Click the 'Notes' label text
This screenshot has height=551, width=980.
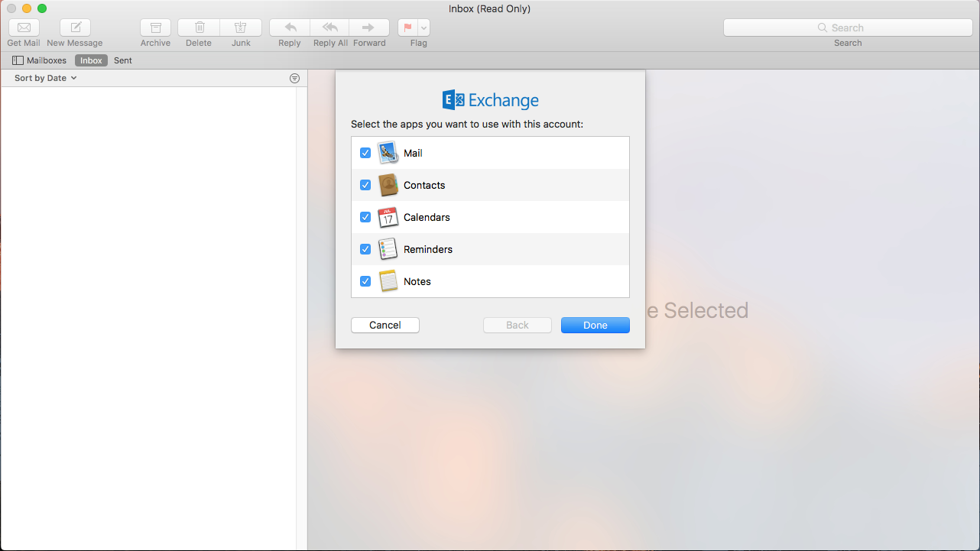pyautogui.click(x=417, y=281)
